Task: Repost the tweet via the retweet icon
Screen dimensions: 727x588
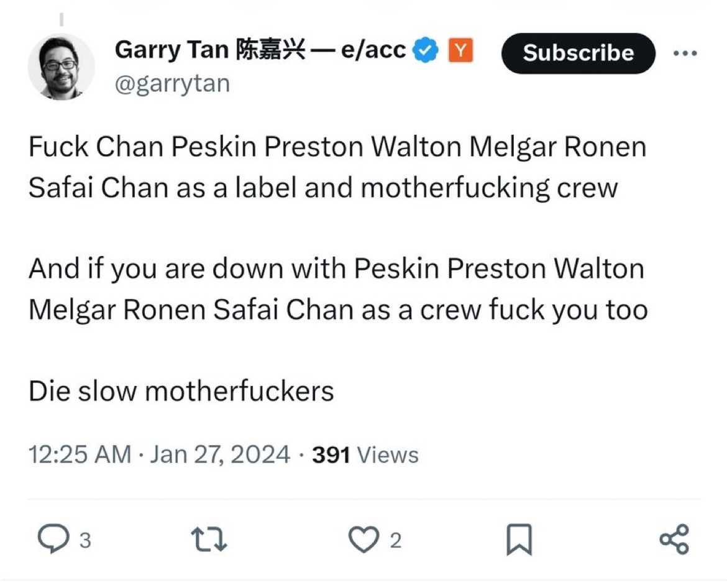Action: coord(209,540)
